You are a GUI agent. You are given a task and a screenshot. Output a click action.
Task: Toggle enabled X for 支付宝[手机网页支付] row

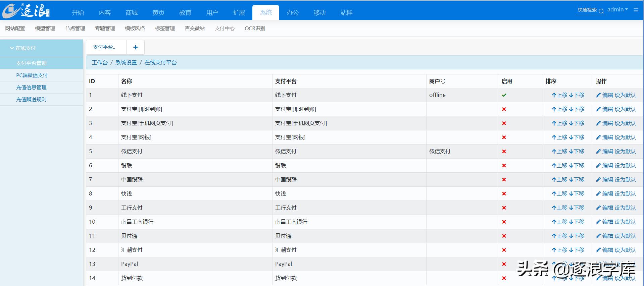coord(504,123)
